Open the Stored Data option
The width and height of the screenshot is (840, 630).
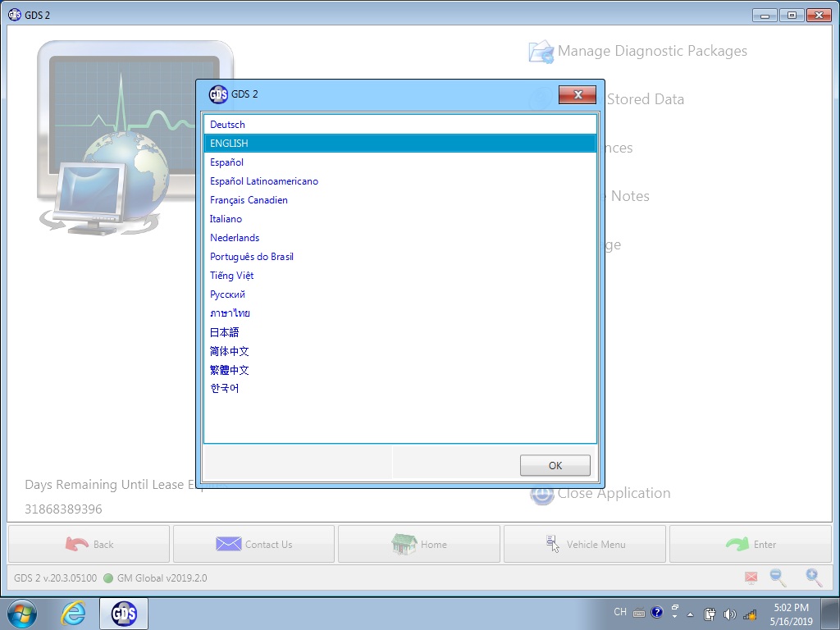coord(645,99)
